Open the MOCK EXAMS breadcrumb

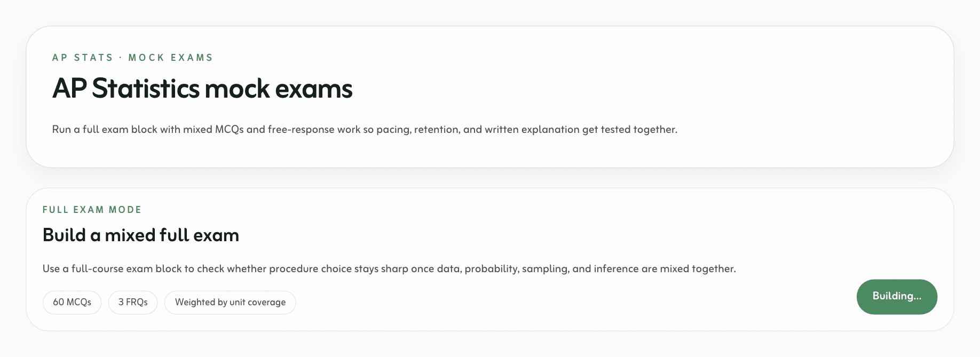tap(171, 58)
